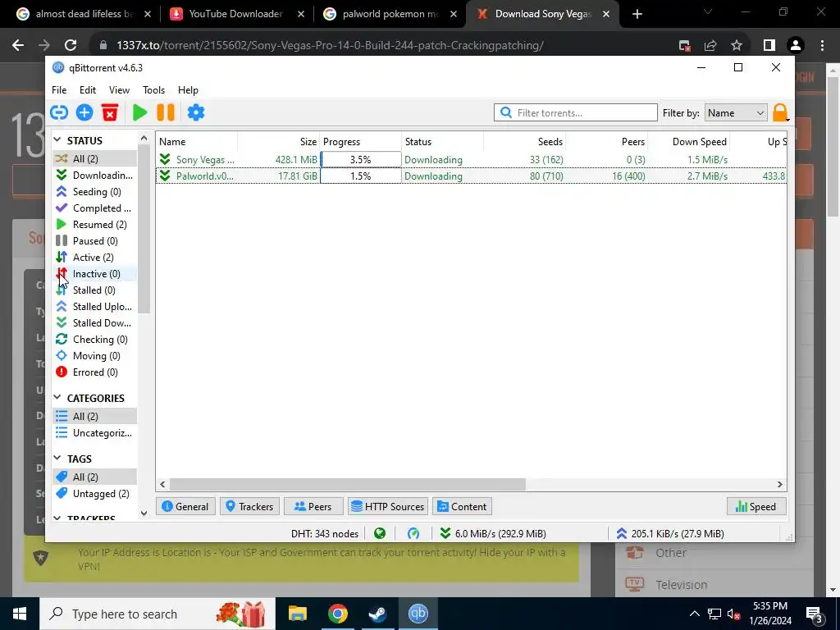Image resolution: width=840 pixels, height=630 pixels.
Task: Switch to the HTTP Sources tab
Action: click(388, 506)
